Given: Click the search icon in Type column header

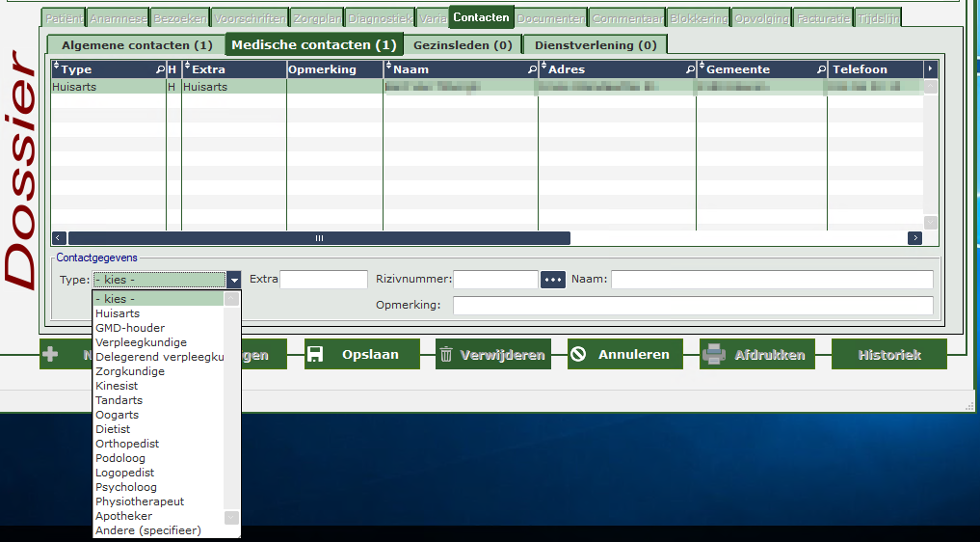Looking at the screenshot, I should pyautogui.click(x=160, y=70).
